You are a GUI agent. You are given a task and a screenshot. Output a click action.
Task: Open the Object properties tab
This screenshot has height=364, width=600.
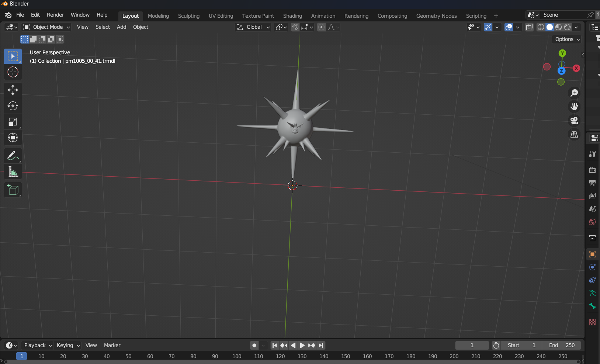coord(593,254)
